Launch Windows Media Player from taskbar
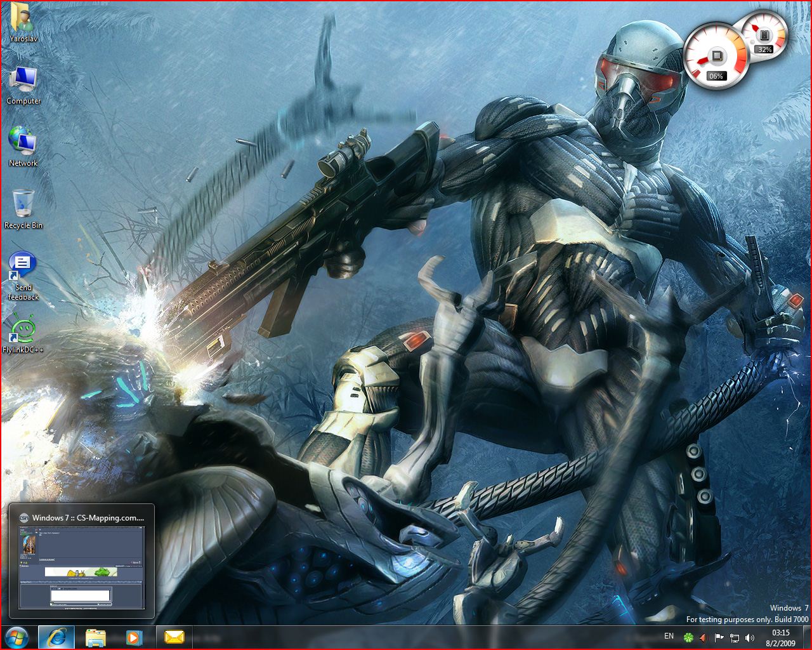 coord(134,637)
